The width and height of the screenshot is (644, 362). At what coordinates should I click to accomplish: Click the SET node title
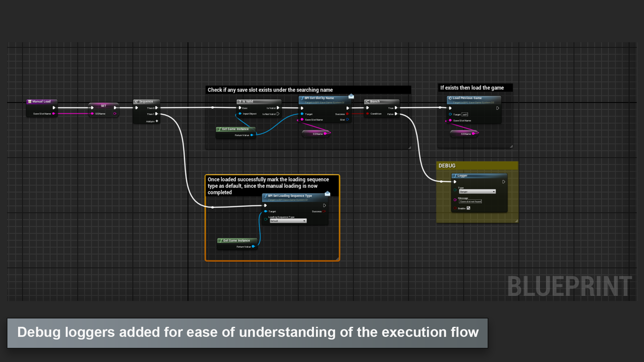(103, 106)
